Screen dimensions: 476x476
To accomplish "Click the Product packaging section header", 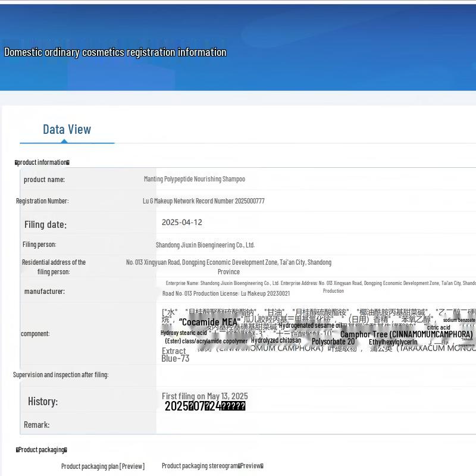I will coord(41,450).
